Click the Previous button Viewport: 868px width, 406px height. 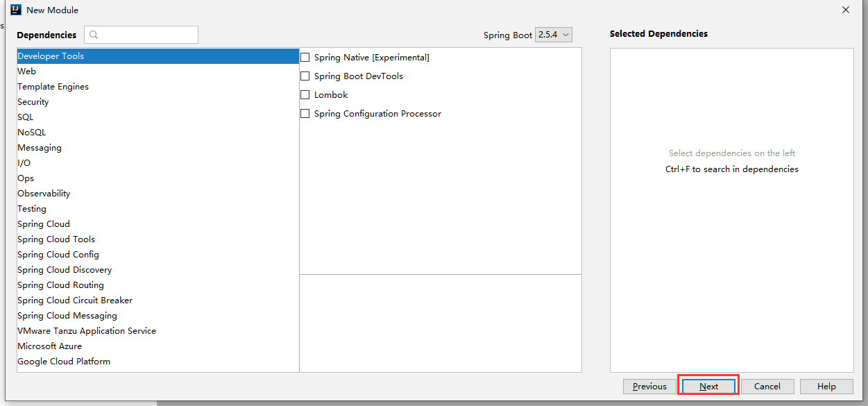pos(649,387)
